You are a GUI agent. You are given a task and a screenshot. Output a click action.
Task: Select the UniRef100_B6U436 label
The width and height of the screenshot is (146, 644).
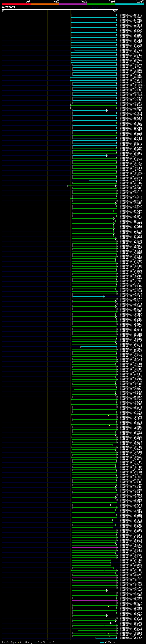coord(131,555)
